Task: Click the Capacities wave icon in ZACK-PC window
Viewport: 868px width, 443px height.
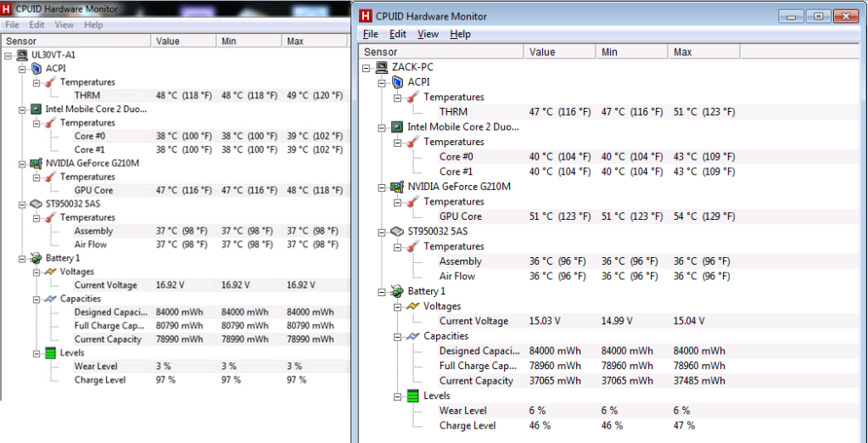Action: coord(413,336)
